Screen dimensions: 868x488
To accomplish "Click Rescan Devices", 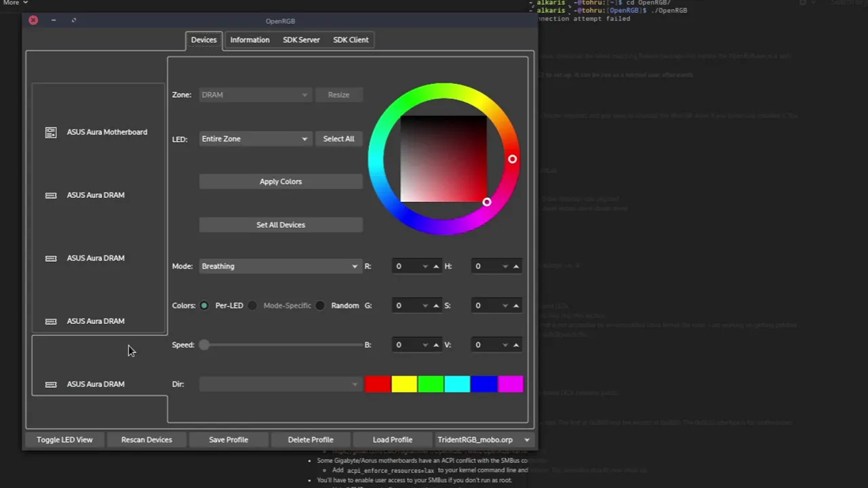I will click(146, 440).
